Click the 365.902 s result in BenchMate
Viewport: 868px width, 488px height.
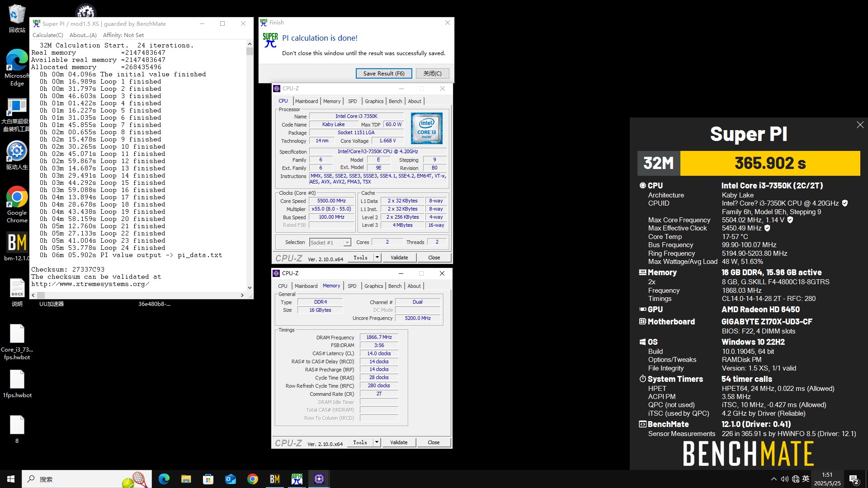click(770, 163)
